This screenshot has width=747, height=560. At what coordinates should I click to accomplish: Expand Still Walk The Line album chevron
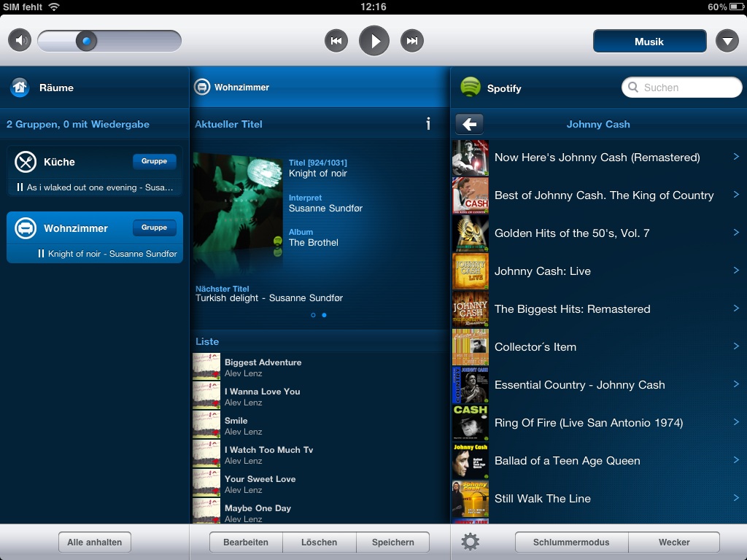pyautogui.click(x=736, y=498)
